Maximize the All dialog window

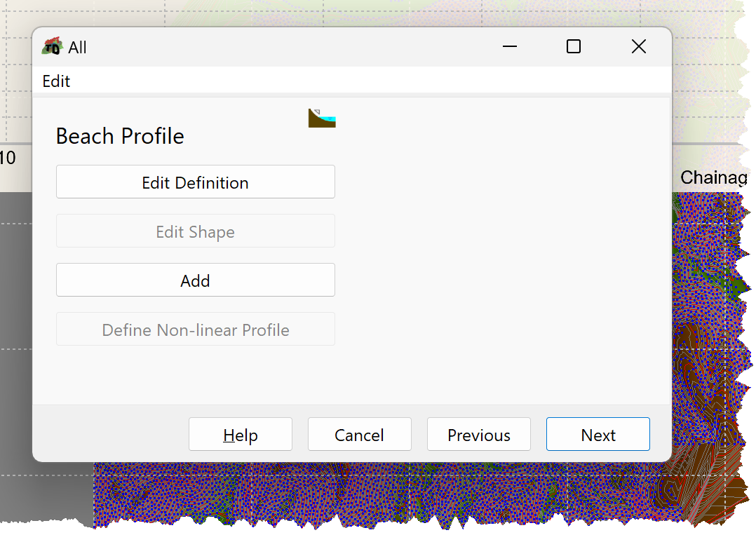[573, 47]
